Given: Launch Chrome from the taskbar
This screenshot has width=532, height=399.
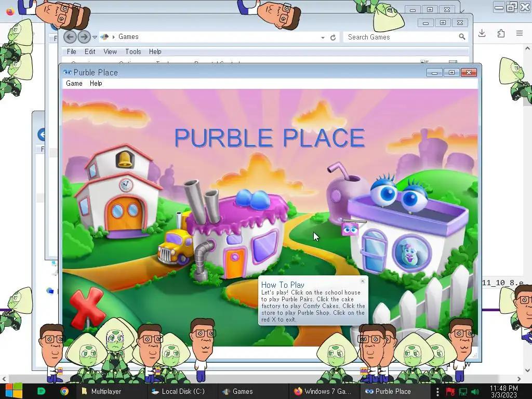Looking at the screenshot, I should (64, 391).
